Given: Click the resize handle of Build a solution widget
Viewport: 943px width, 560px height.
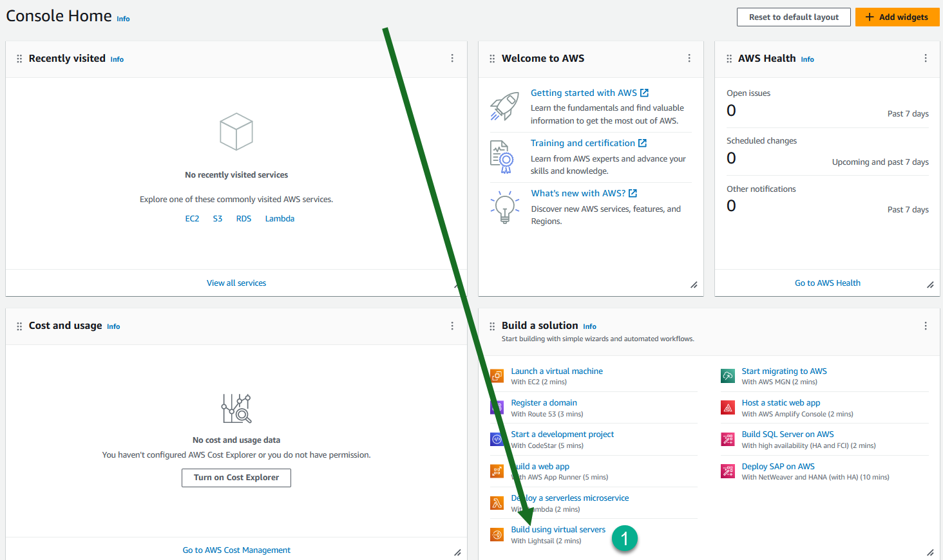Looking at the screenshot, I should click(x=930, y=552).
